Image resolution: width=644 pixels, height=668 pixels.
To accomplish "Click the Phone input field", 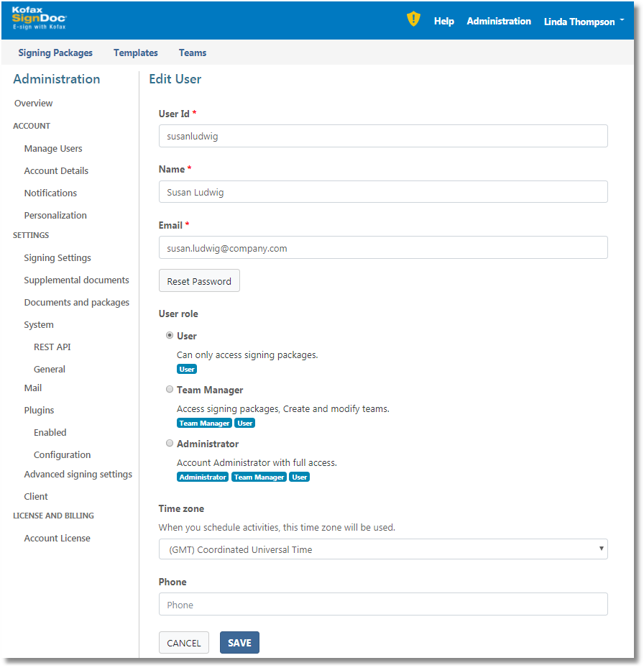I will click(x=382, y=605).
